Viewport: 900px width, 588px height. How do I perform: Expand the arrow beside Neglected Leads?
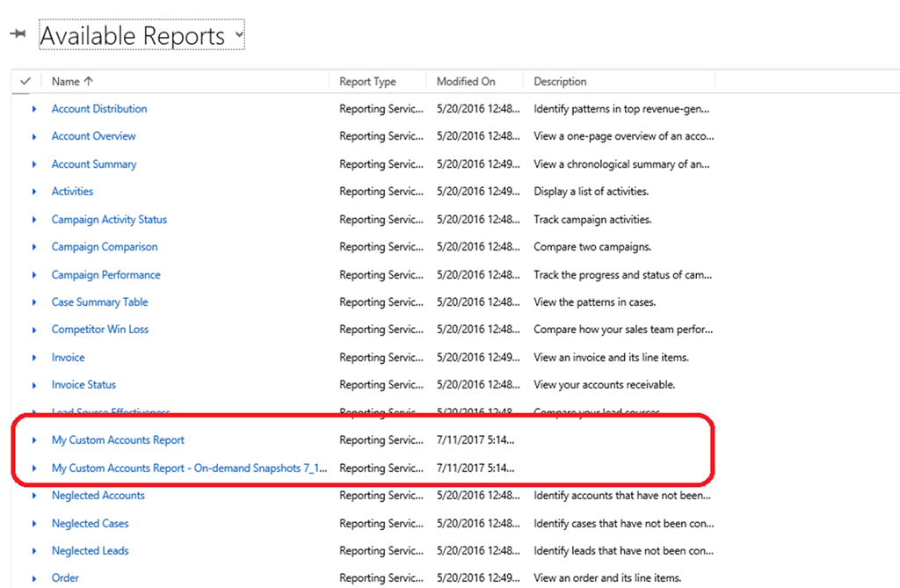34,551
